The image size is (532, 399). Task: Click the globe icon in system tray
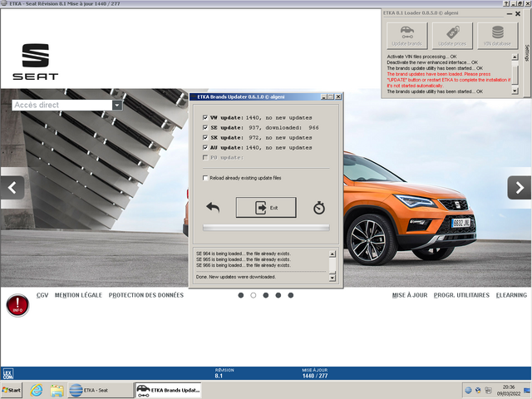coord(468,390)
